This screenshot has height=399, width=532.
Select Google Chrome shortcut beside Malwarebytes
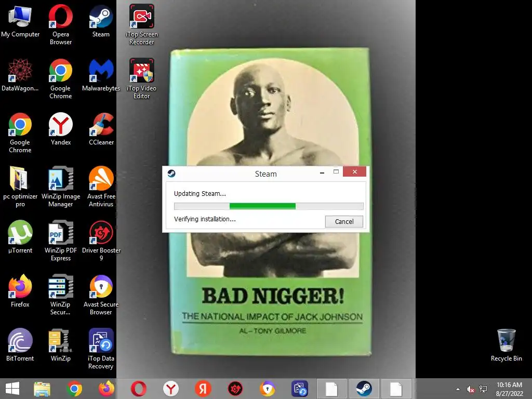click(x=61, y=79)
